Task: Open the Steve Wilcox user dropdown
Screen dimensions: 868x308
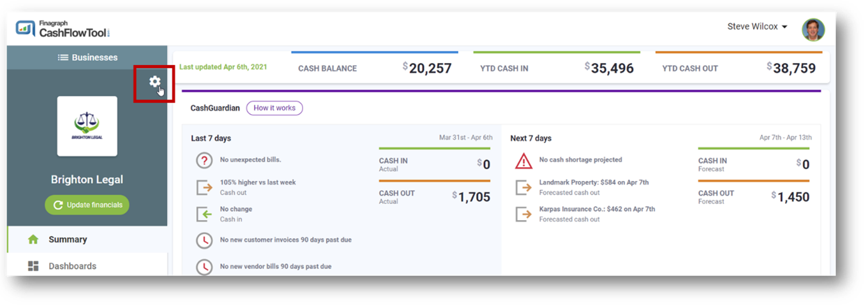Action: click(757, 27)
